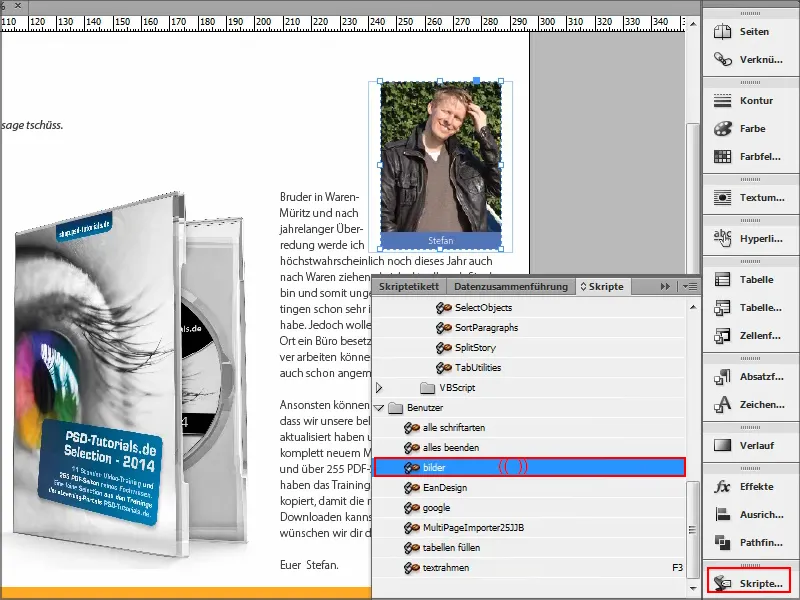Open the Tabellenformate panel icon
The height and width of the screenshot is (600, 800).
722,308
